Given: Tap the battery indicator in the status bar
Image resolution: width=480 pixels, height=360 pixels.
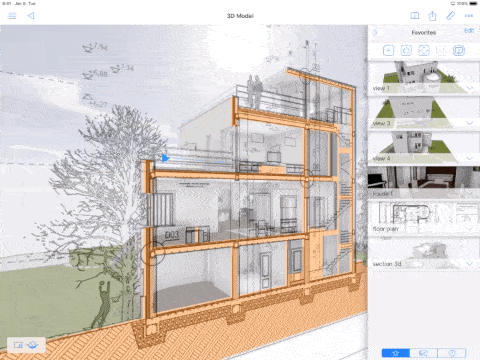Looking at the screenshot, I should point(473,3).
